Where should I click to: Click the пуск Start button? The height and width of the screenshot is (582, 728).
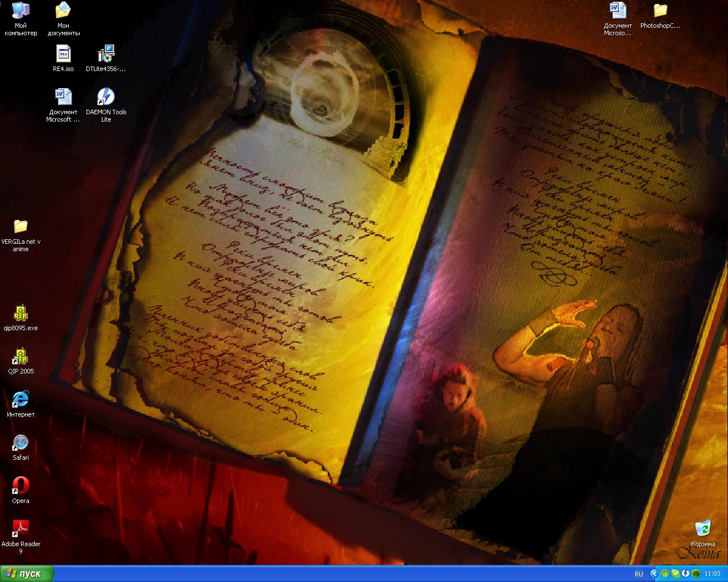(27, 573)
